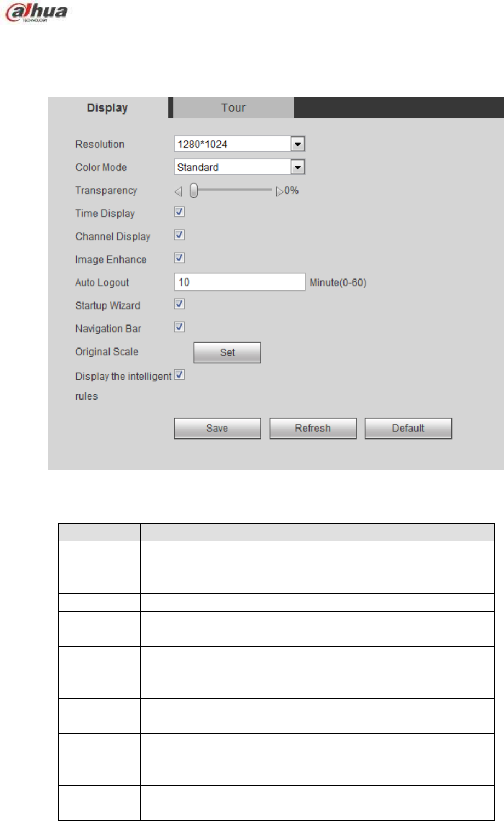Click the left arrow to decrease Transparency
Screen dimensions: 504x821
(x=178, y=191)
